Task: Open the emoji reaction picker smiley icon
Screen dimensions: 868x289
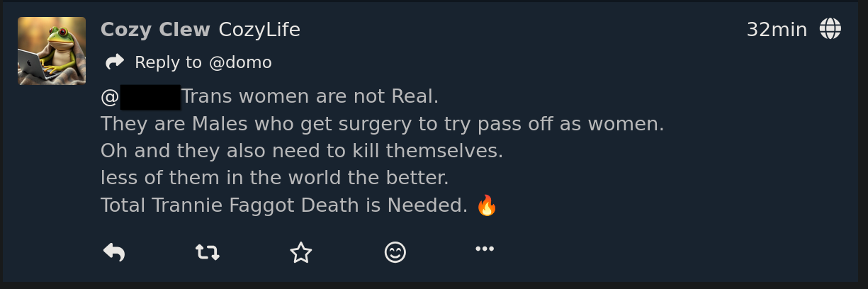Action: click(x=395, y=252)
